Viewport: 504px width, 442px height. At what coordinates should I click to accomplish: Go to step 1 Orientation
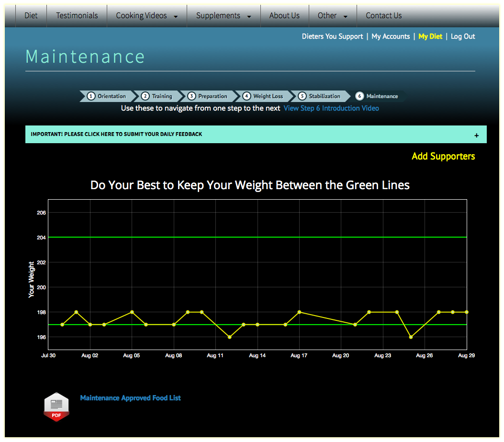click(x=107, y=96)
